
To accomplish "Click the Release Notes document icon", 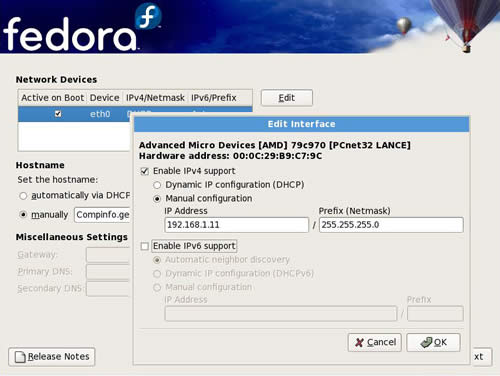I will click(x=20, y=357).
